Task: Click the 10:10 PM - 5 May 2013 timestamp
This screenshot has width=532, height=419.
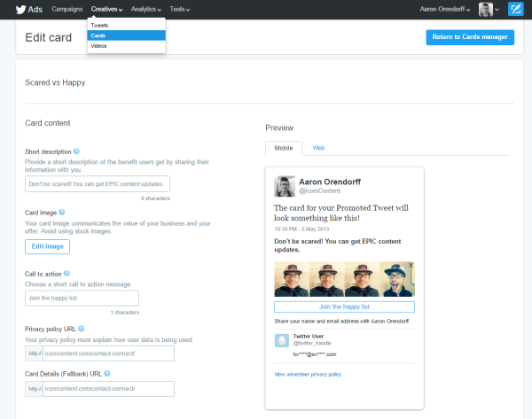Action: click(x=301, y=229)
